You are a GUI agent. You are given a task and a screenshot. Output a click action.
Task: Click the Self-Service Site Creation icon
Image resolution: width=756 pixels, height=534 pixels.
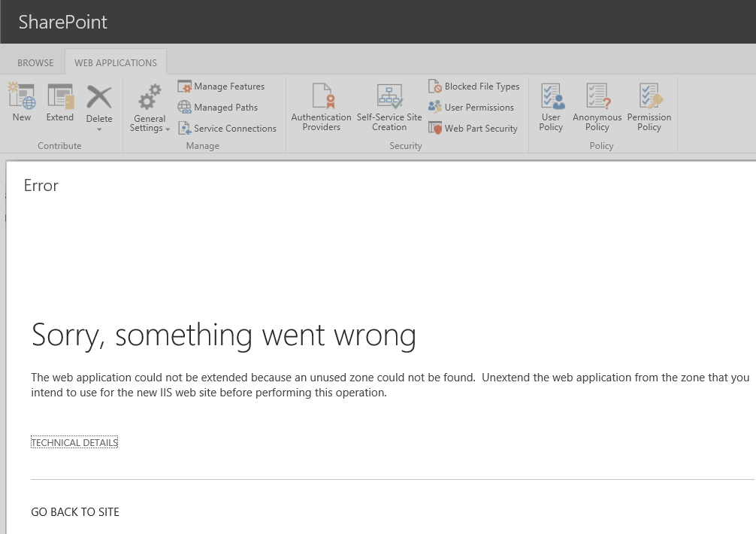coord(389,96)
